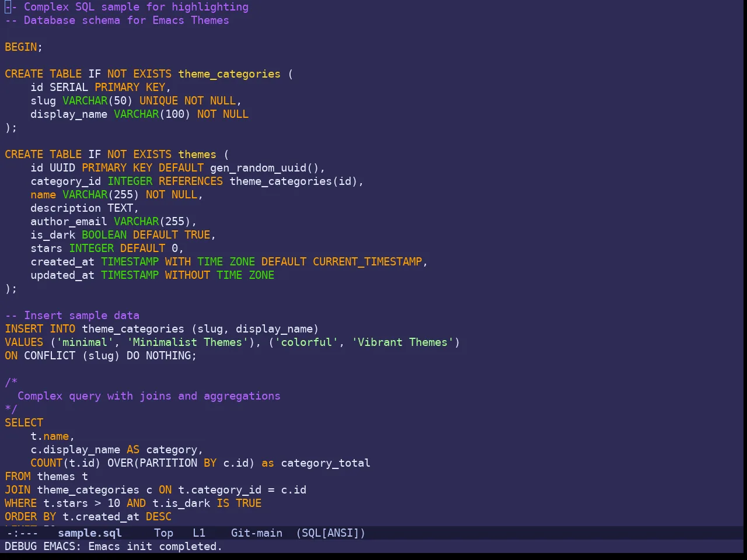This screenshot has width=747, height=560.
Task: Click BOOLEAN type on is_dark line
Action: click(104, 235)
